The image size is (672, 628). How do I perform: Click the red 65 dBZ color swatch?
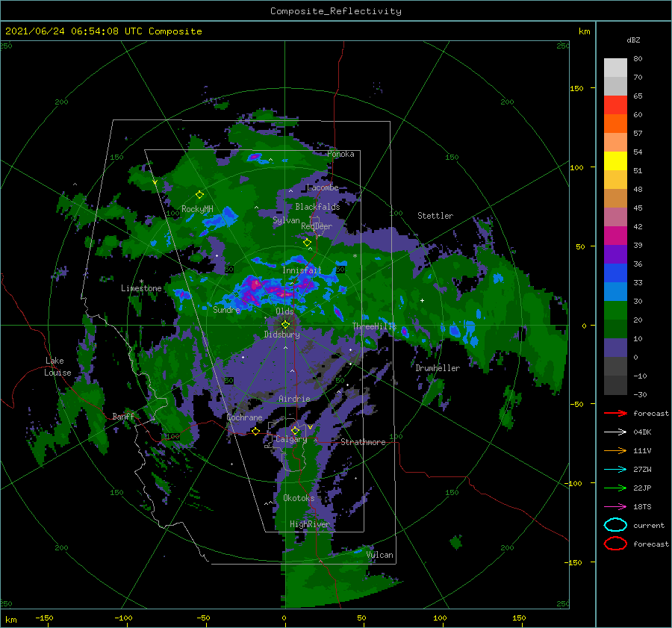615,105
